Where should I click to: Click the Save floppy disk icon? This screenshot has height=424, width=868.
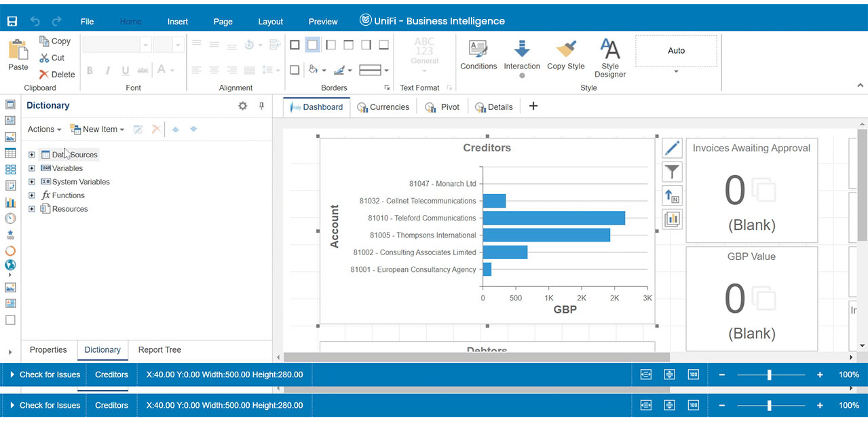[x=12, y=21]
